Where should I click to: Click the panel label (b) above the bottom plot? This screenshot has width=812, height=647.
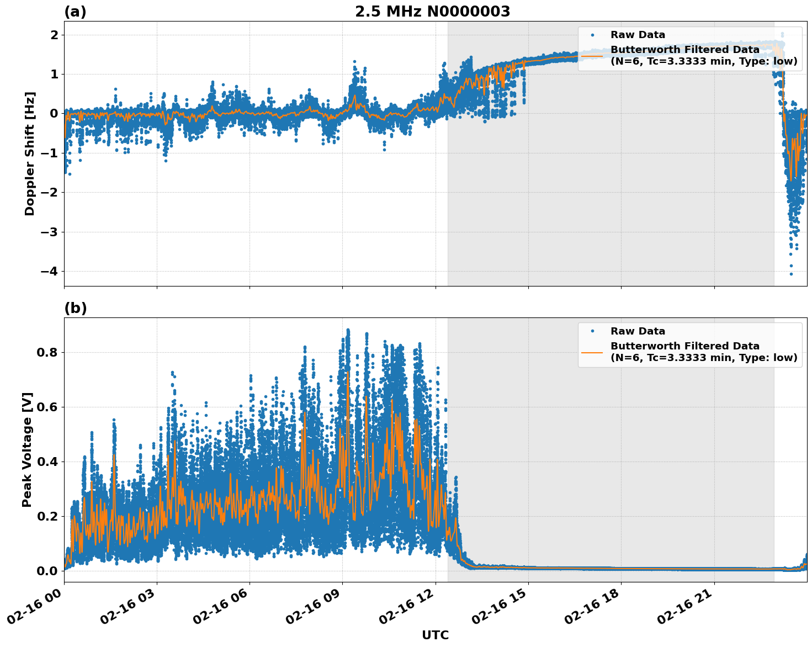[x=76, y=307]
